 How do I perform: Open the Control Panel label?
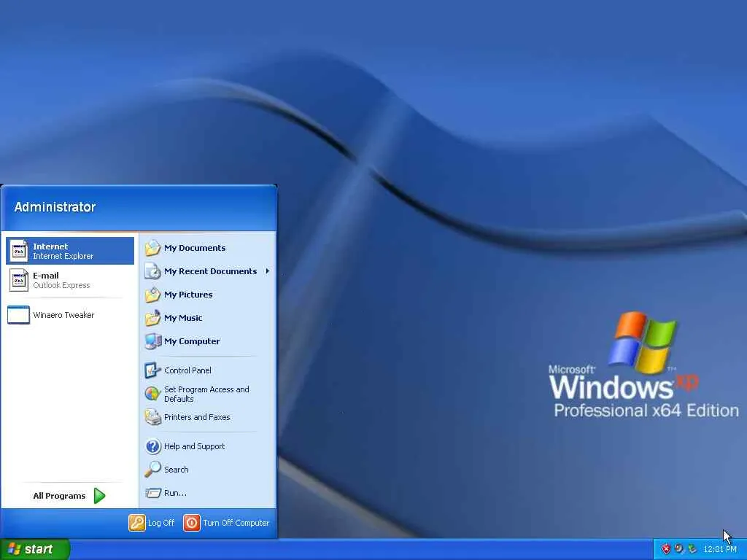187,370
